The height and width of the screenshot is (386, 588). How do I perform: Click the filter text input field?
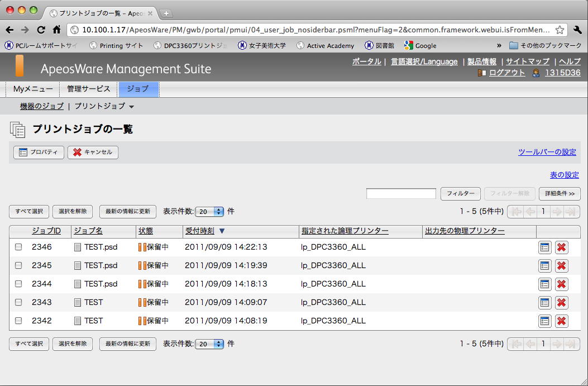click(x=401, y=194)
